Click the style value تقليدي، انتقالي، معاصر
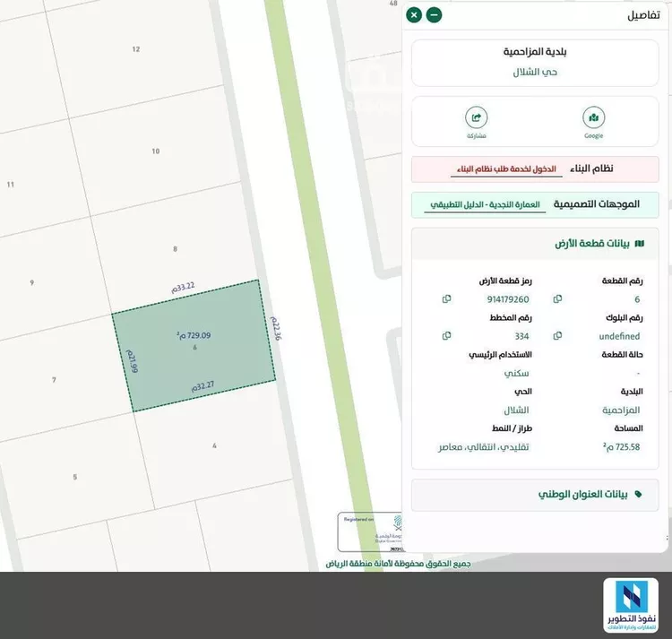The width and height of the screenshot is (672, 639). click(484, 447)
